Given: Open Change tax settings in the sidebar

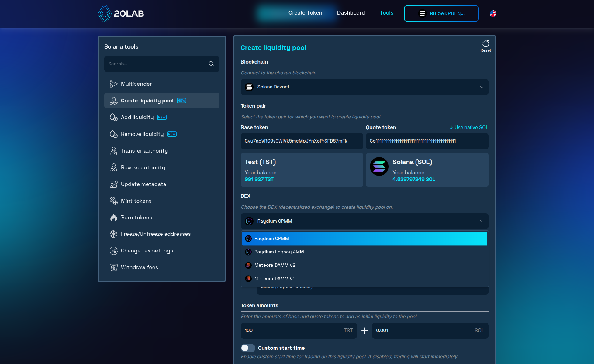Looking at the screenshot, I should click(162, 251).
